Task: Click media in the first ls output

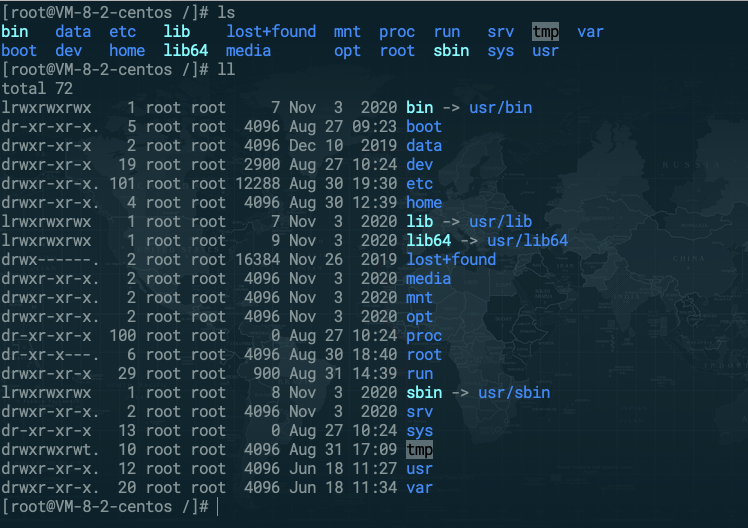Action: coord(248,50)
